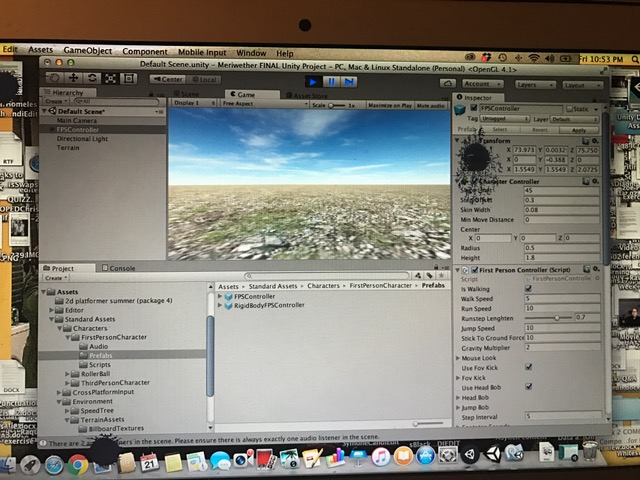Click Maximize on Play button
The width and height of the screenshot is (640, 480).
389,105
